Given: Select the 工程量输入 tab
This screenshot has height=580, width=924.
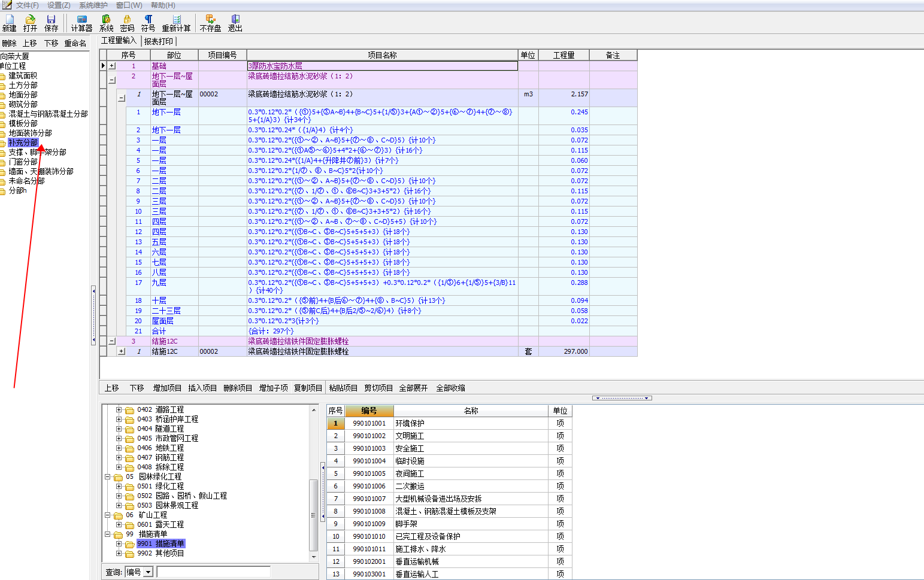Looking at the screenshot, I should (x=119, y=41).
